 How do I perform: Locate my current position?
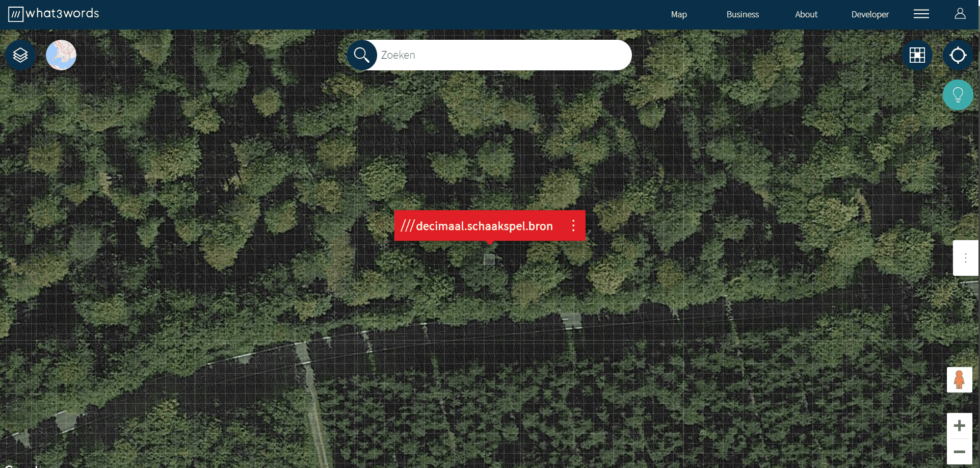point(958,55)
